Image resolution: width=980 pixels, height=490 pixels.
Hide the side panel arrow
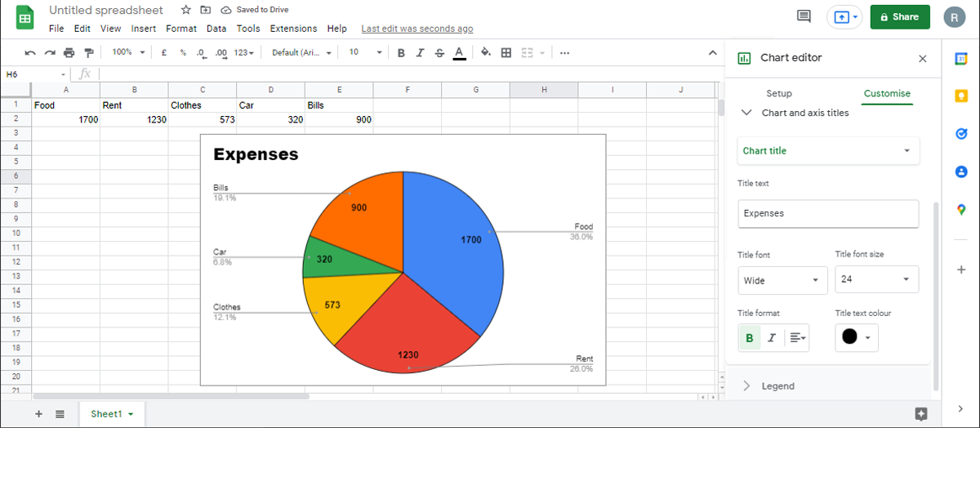point(961,408)
